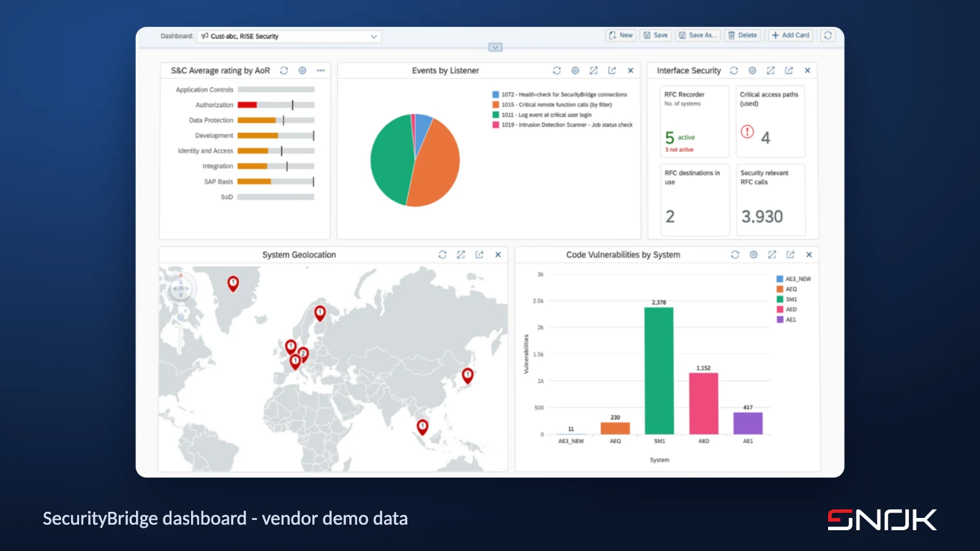
Task: Expand Events by Listener card to fullscreen
Action: pos(594,70)
